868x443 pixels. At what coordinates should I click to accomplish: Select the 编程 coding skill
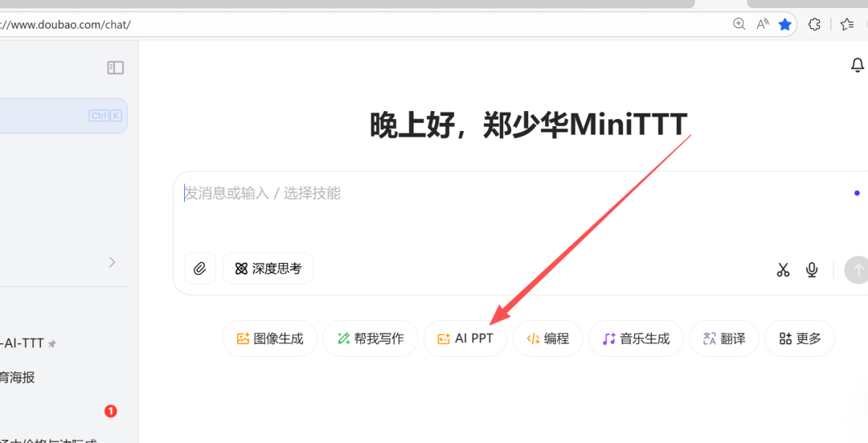[547, 338]
